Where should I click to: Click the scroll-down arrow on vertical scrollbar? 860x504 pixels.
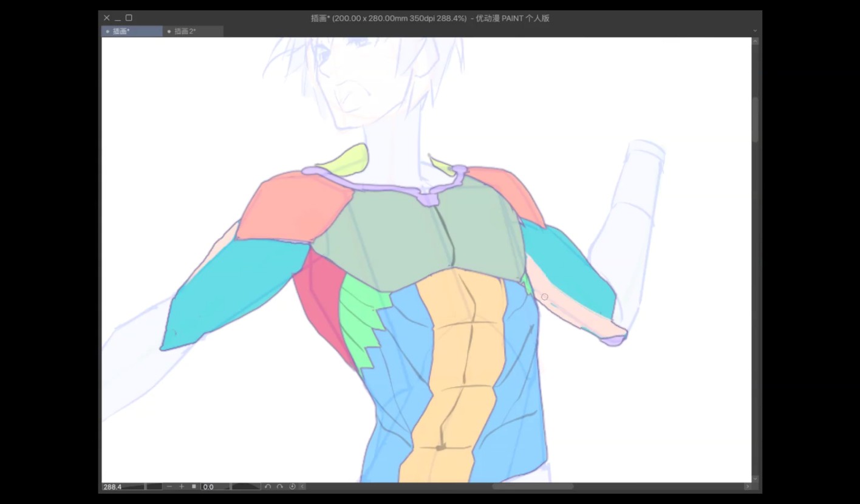[x=756, y=478]
